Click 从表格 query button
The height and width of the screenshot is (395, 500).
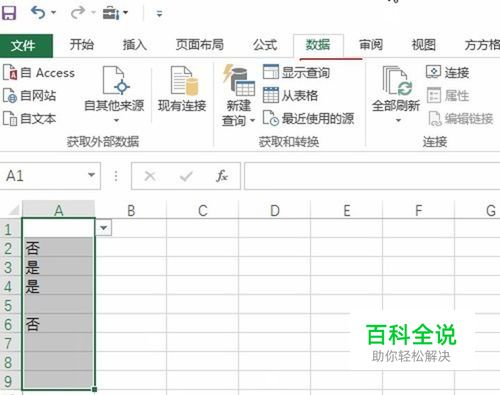tap(290, 96)
